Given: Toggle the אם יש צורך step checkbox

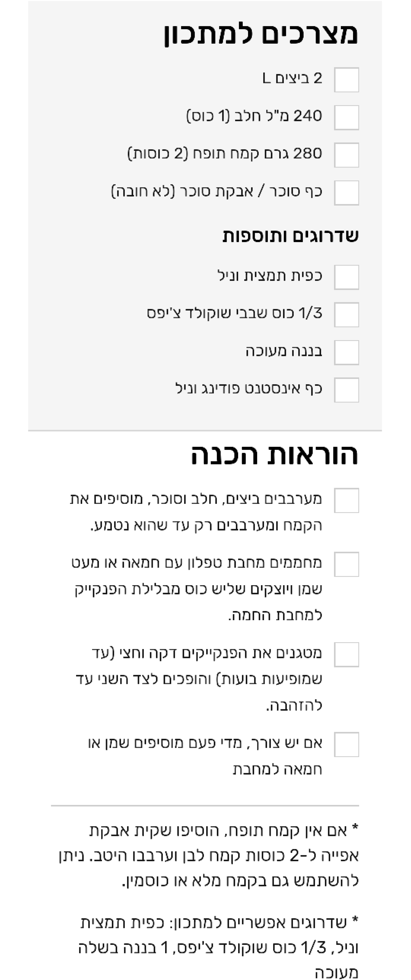Looking at the screenshot, I should (x=346, y=745).
